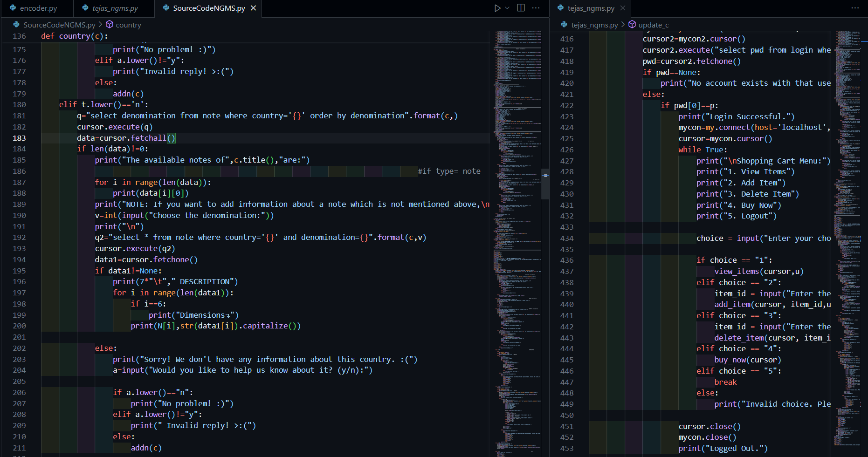Click the 'break' statement on line 447

pyautogui.click(x=726, y=382)
